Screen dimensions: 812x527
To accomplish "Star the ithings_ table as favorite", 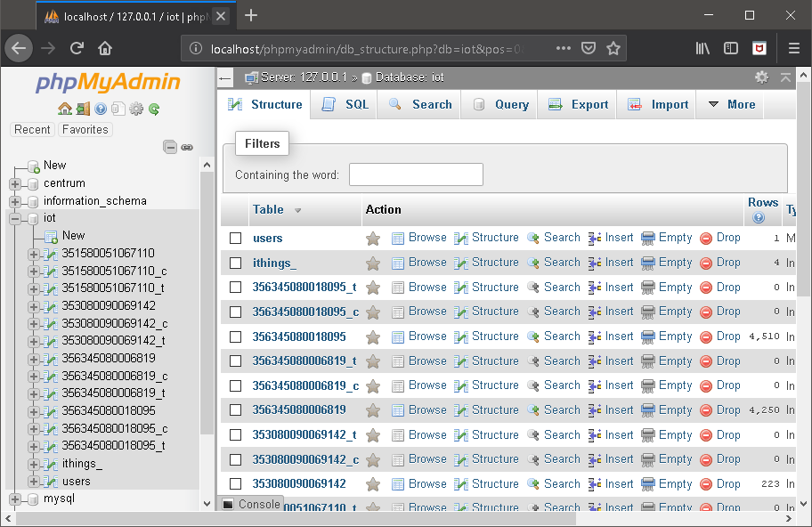I will (x=373, y=263).
